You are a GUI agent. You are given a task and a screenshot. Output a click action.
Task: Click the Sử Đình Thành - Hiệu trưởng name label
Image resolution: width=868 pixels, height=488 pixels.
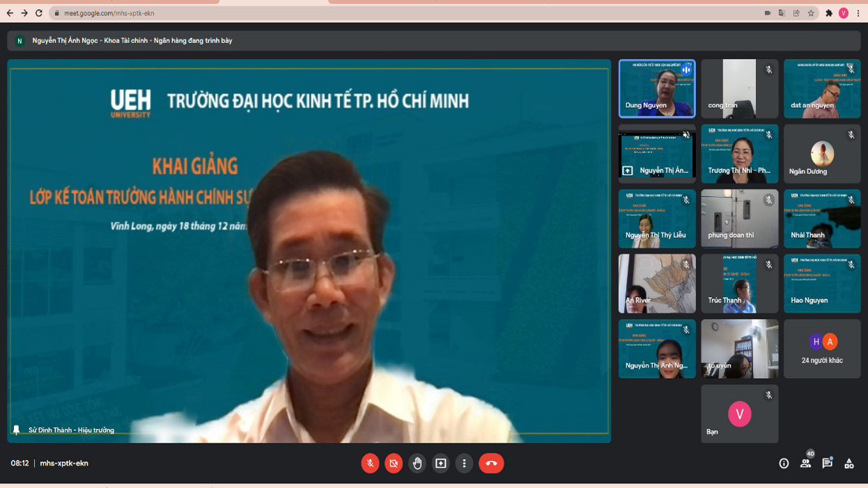(x=71, y=430)
